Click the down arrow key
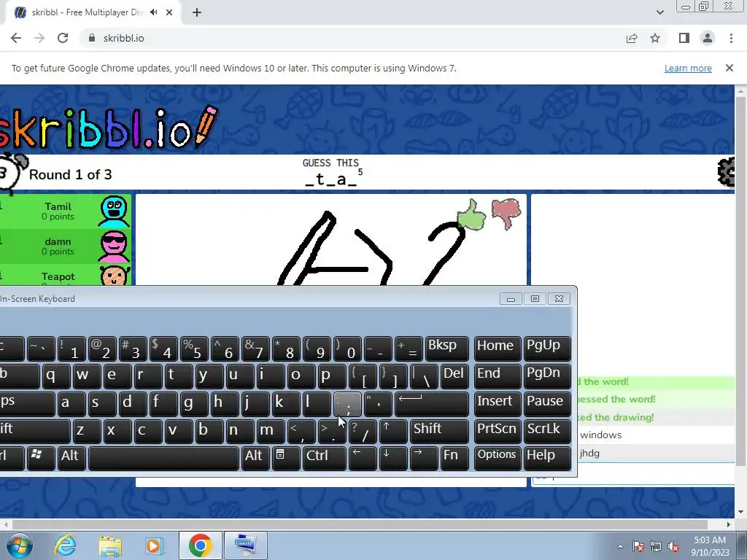 click(x=393, y=458)
